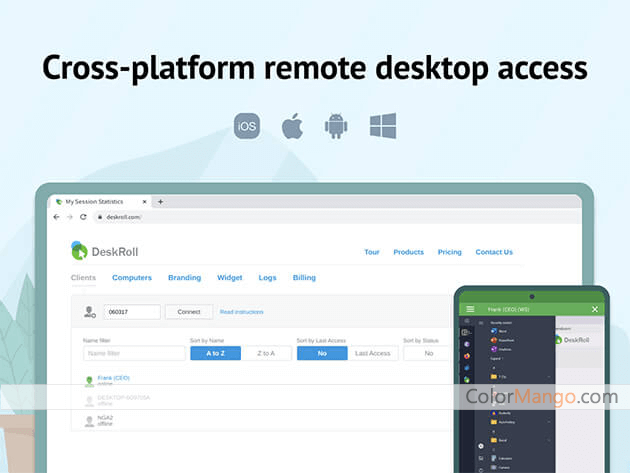Viewport: 630px width, 473px height.
Task: Open the Contact Us link
Action: 494,252
